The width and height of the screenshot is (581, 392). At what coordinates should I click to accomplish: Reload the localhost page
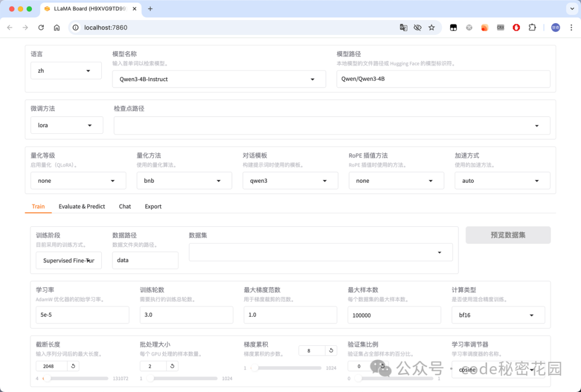coord(41,27)
